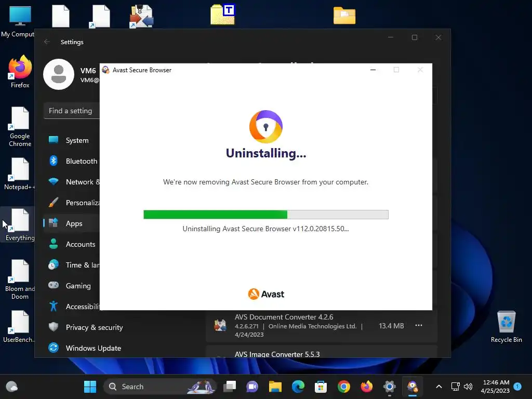
Task: Open Privacy & security in Settings
Action: pyautogui.click(x=85, y=327)
